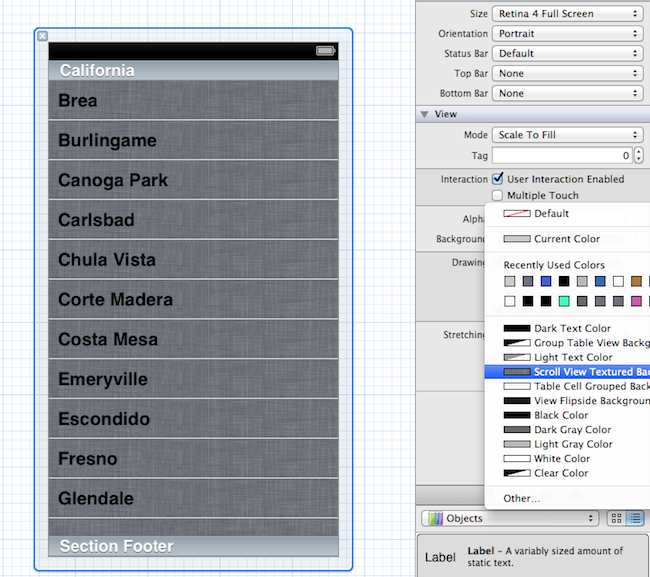Collapse the View section disclosure triangle
This screenshot has width=650, height=577.
[x=424, y=114]
